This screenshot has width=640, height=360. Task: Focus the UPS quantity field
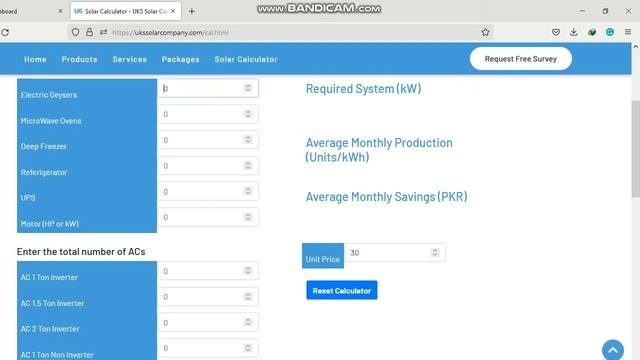[x=208, y=191]
